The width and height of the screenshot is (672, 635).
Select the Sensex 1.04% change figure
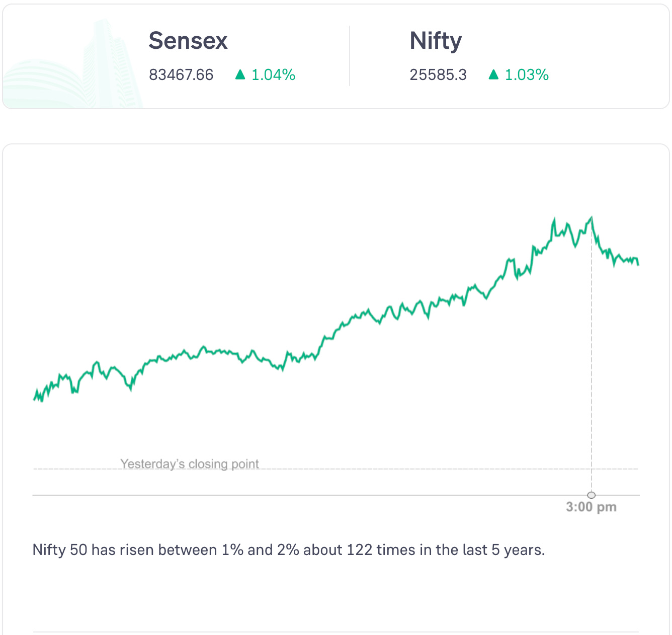[273, 75]
